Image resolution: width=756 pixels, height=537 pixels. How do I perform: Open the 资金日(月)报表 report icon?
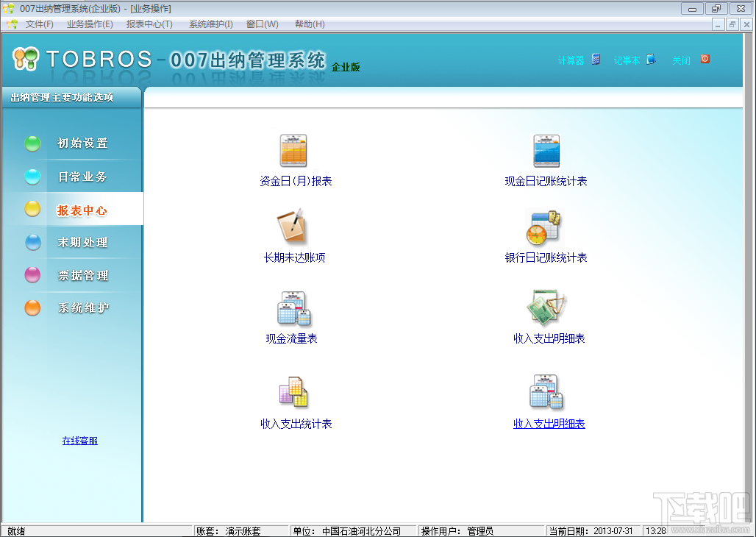(293, 151)
